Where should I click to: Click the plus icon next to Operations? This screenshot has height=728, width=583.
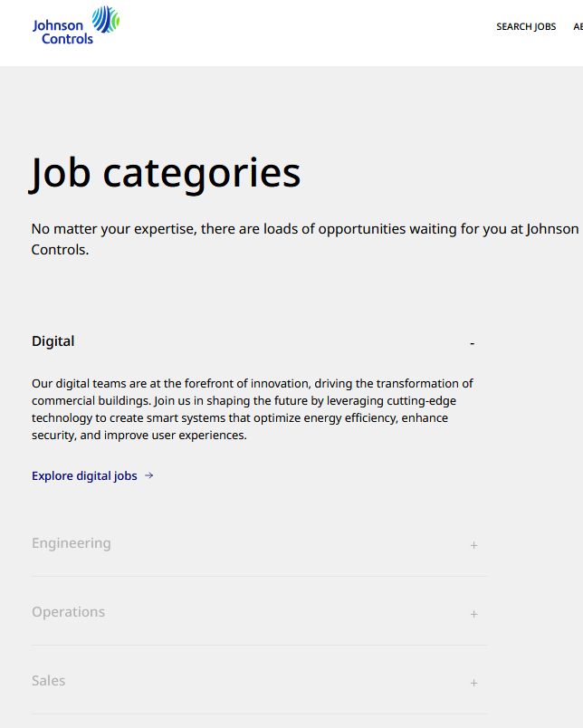click(x=473, y=614)
